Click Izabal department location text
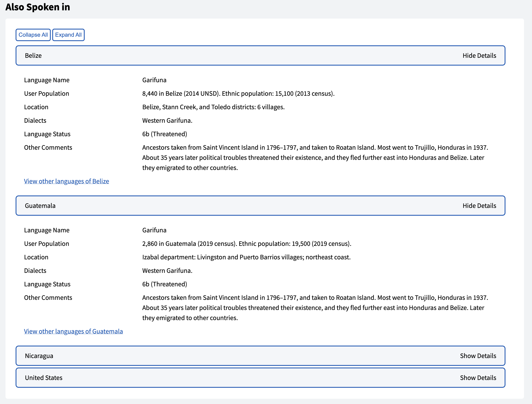The width and height of the screenshot is (532, 404). pos(246,257)
